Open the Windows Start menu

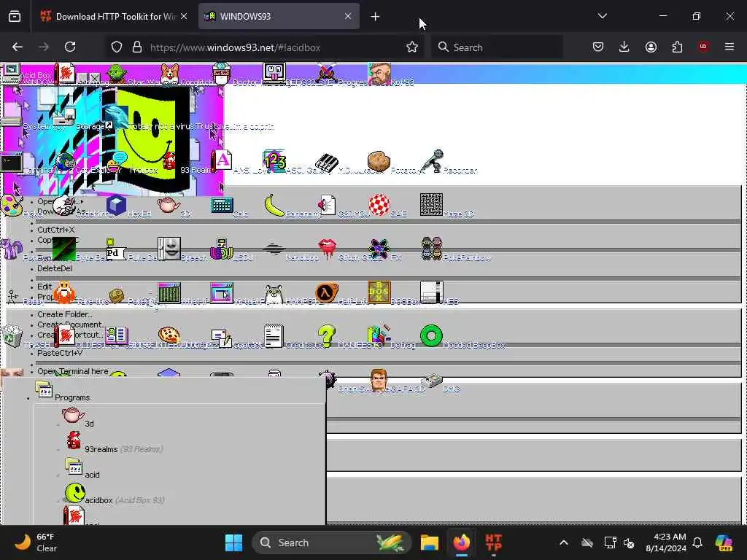pyautogui.click(x=233, y=542)
